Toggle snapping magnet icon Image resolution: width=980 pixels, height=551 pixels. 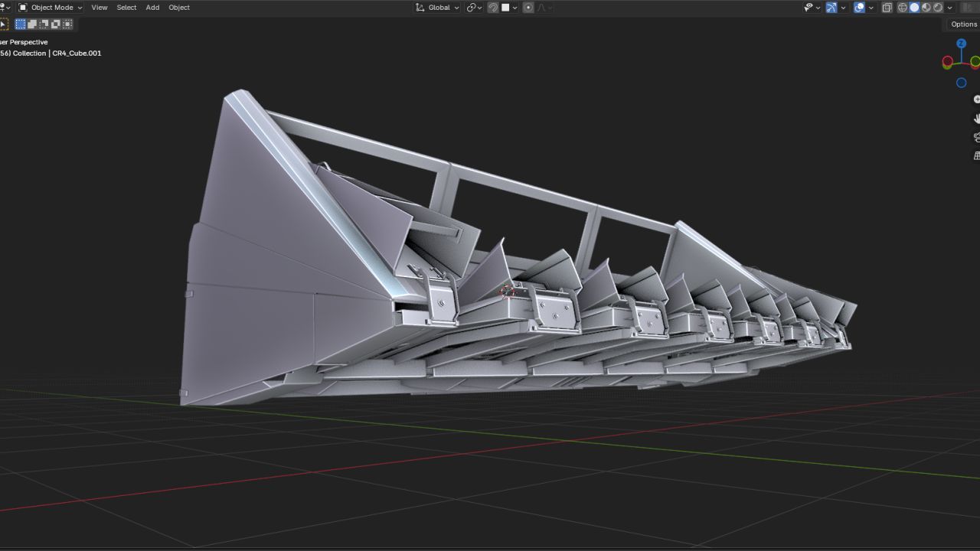[x=494, y=8]
